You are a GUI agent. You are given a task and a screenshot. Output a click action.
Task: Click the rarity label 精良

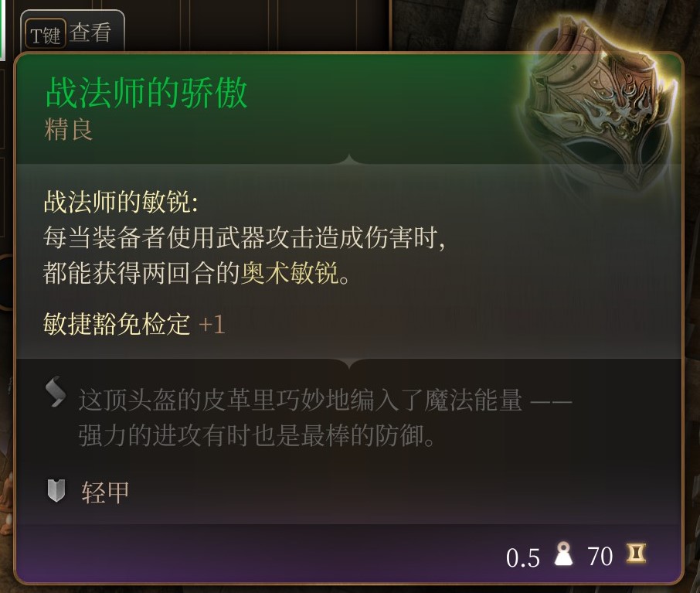point(69,130)
